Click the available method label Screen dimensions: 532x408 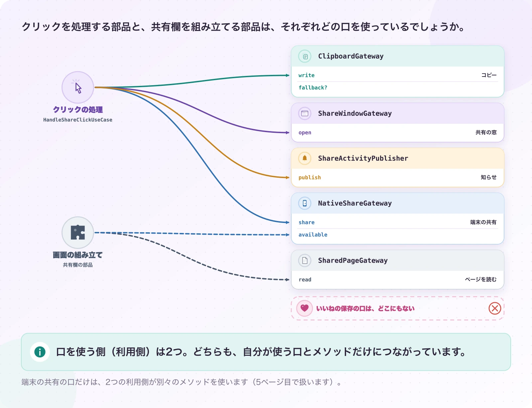(x=313, y=235)
